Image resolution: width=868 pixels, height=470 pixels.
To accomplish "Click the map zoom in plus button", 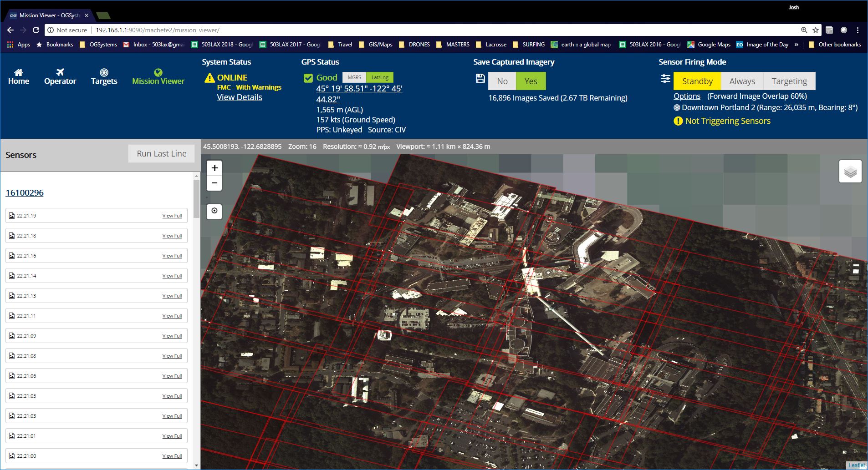I will (x=214, y=168).
